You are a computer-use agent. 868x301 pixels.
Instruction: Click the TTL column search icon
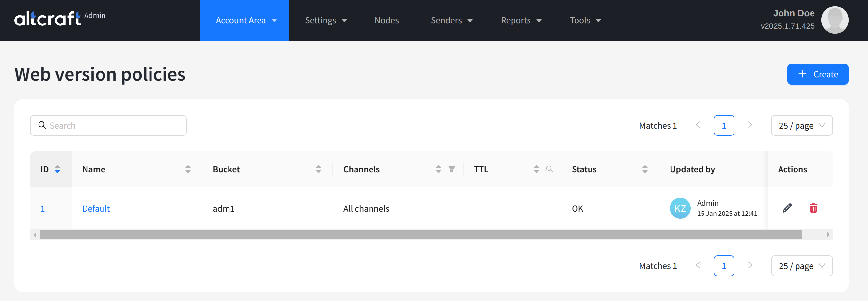click(549, 169)
